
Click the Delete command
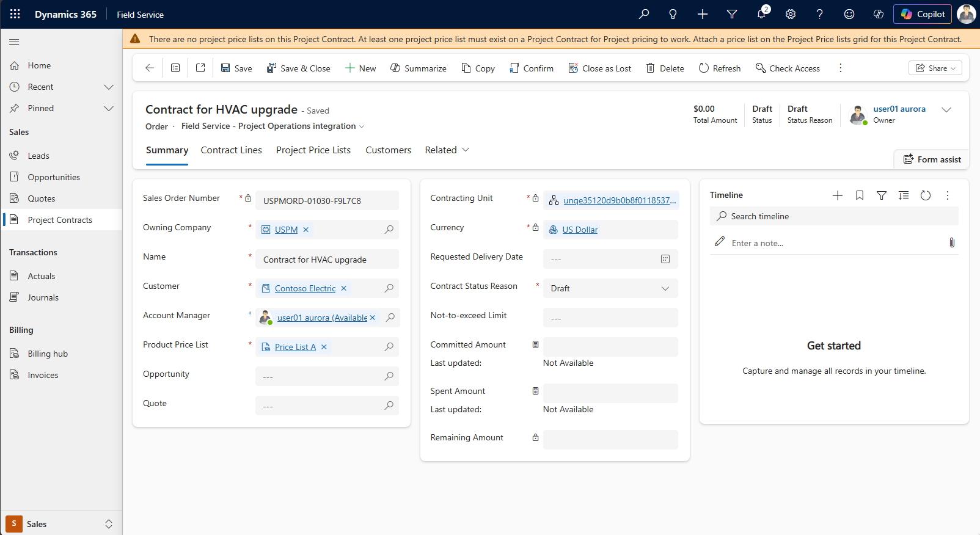(665, 68)
